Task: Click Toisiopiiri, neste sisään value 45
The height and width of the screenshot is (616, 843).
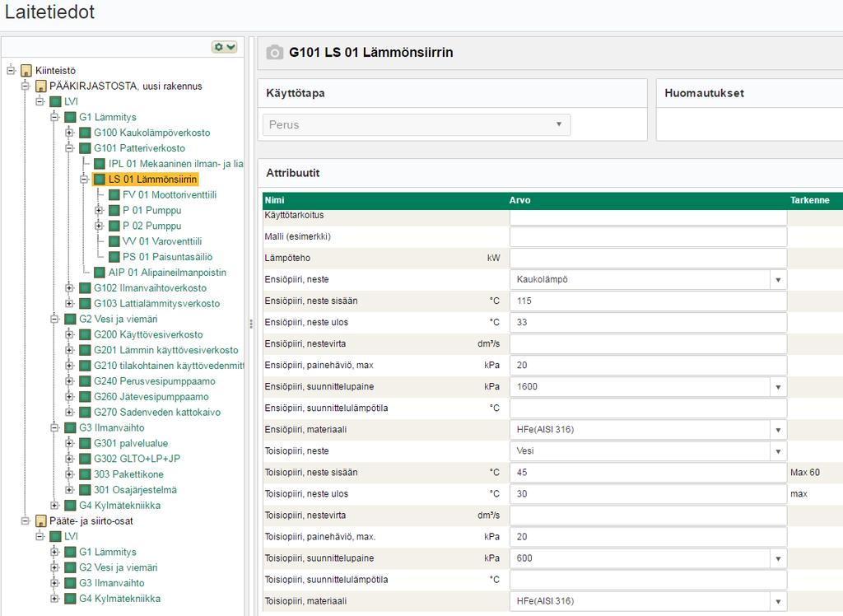Action: pyautogui.click(x=648, y=473)
